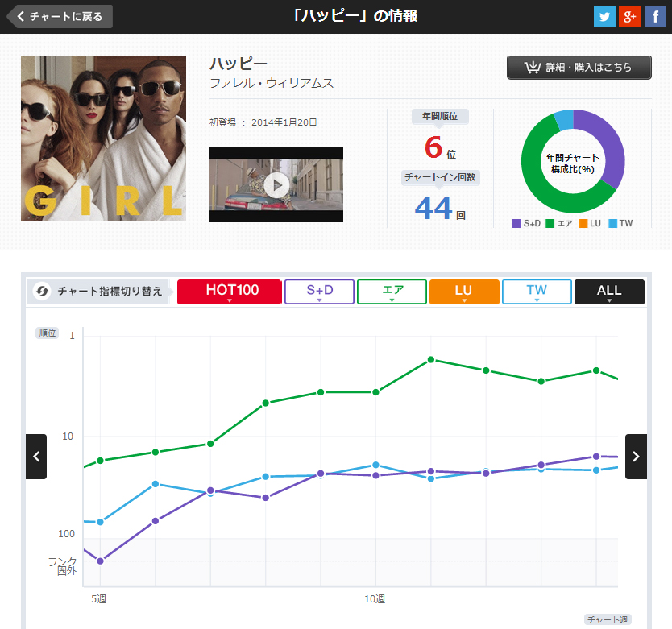Play the ハッピー music video

276,185
